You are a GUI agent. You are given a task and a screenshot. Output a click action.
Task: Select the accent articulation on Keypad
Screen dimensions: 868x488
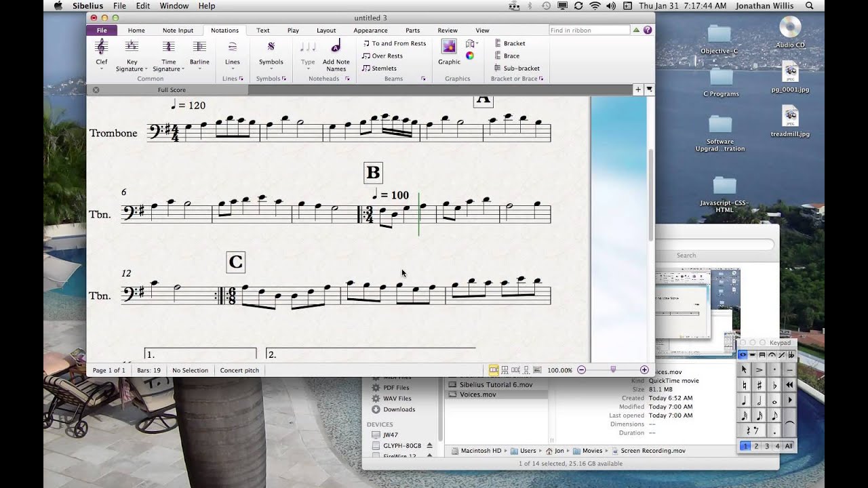click(759, 369)
